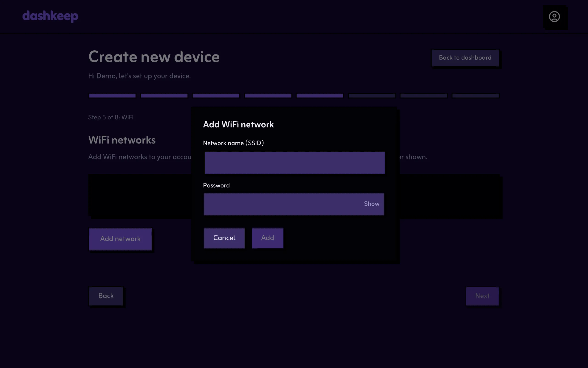Screen dimensions: 588x368
Task: Click the Add network button
Action: tap(120, 239)
